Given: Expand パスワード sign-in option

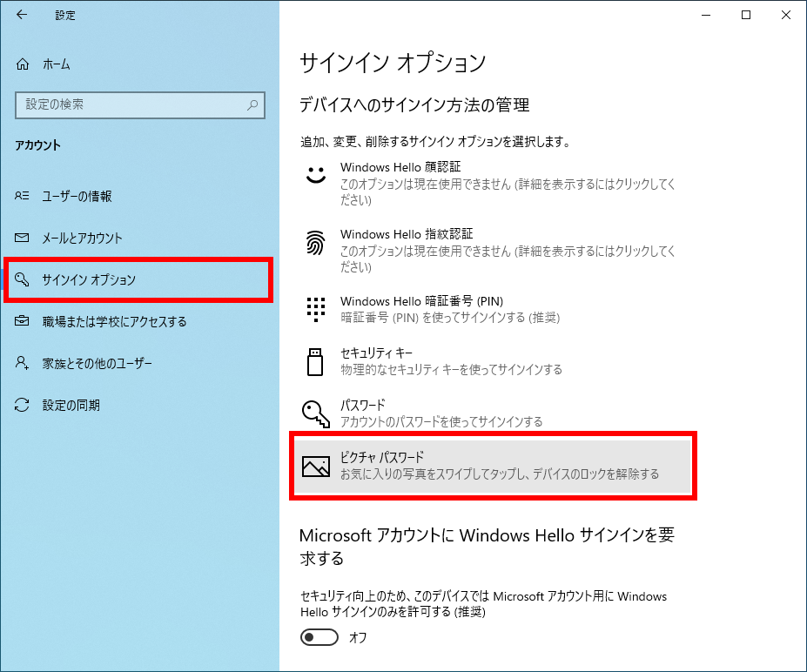Looking at the screenshot, I should pyautogui.click(x=493, y=413).
